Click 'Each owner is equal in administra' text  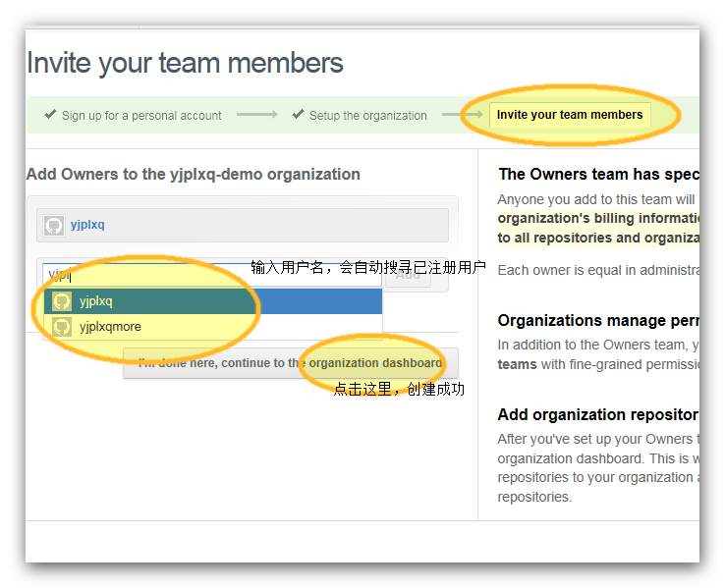point(598,270)
